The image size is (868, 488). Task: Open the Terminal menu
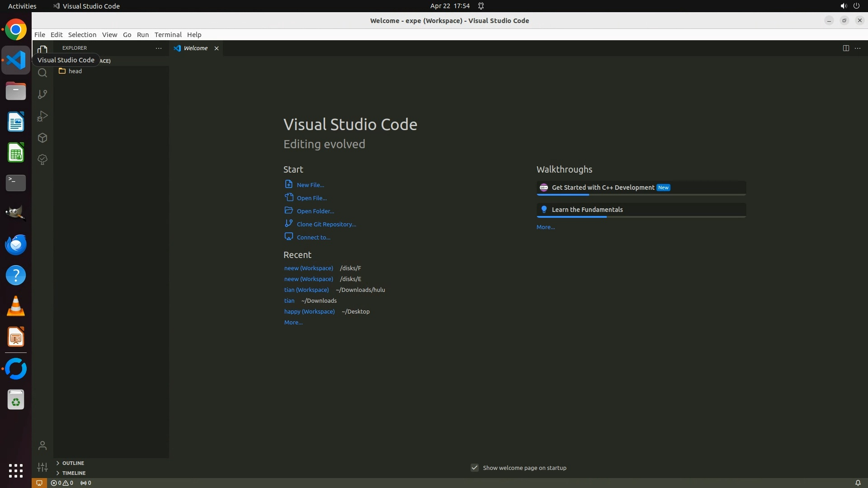[168, 35]
